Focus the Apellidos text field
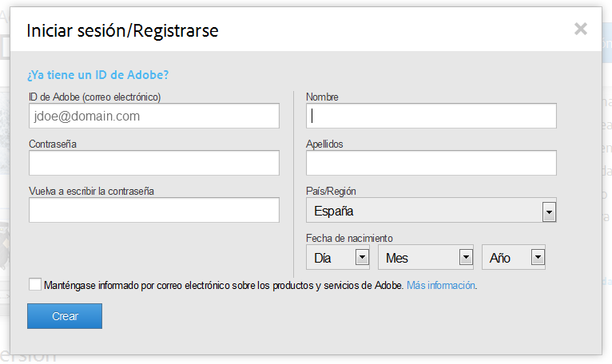The image size is (612, 364). pos(431,163)
